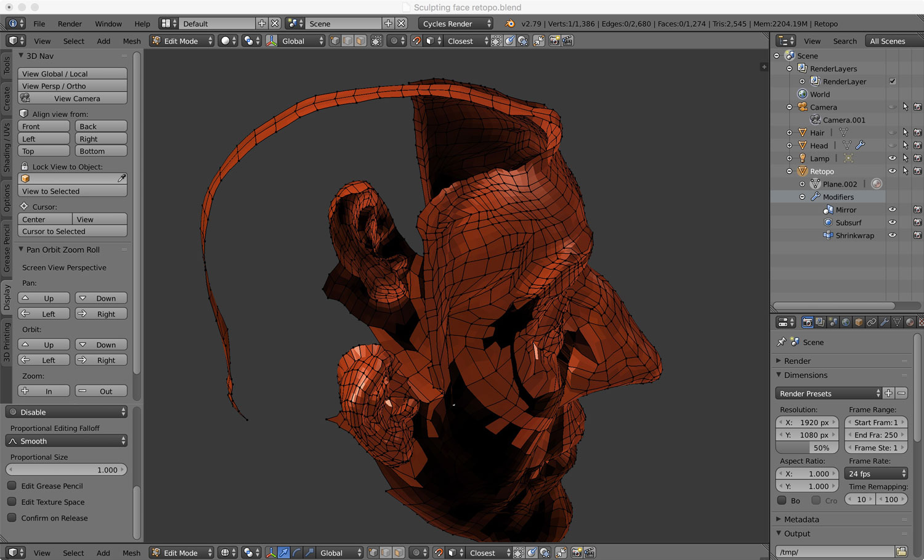Image resolution: width=924 pixels, height=560 pixels.
Task: Open the Render Layers properties tab
Action: click(x=820, y=322)
